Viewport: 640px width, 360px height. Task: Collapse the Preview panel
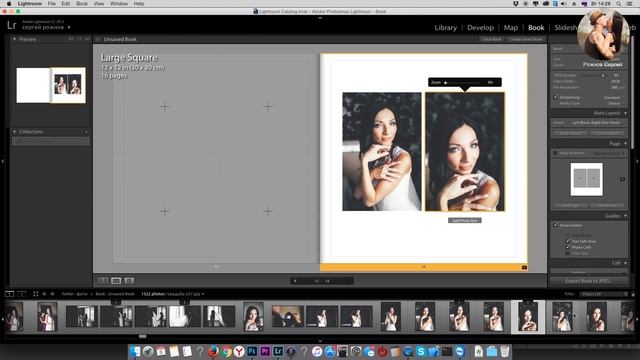14,39
